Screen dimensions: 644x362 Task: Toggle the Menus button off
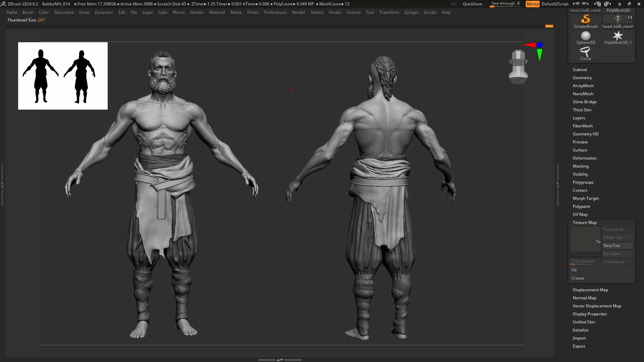pos(532,4)
